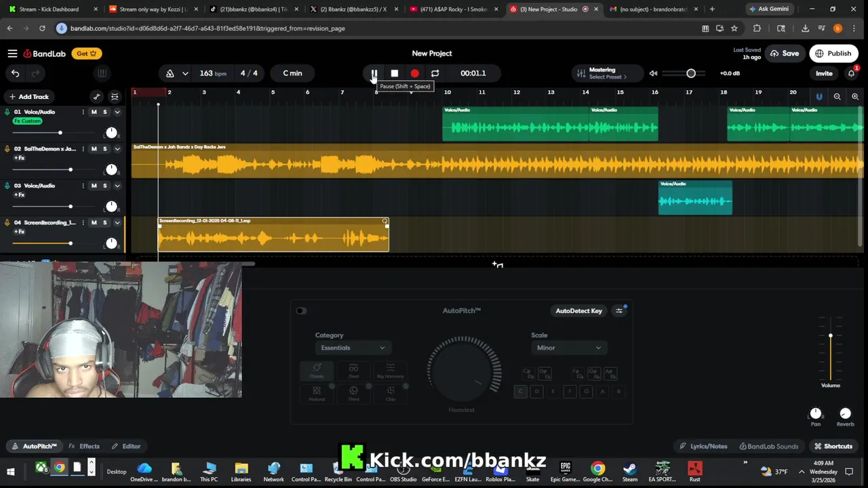
Task: Expand track 03 options chevron
Action: pyautogui.click(x=117, y=186)
